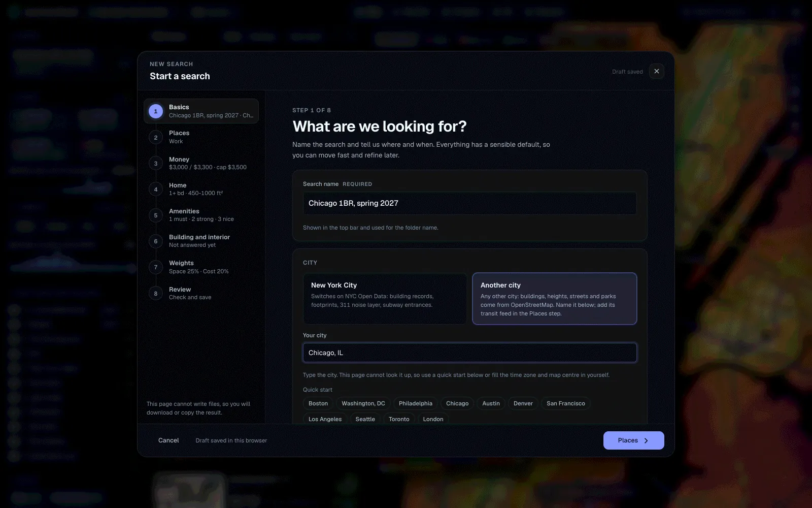Select the Another city option card
812x508 pixels.
coord(555,299)
